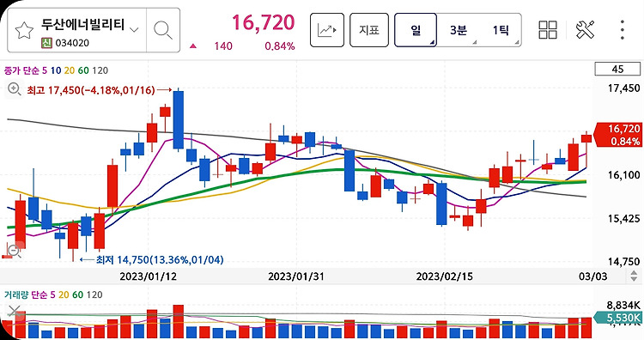Click the 2023/01/31 date label
The width and height of the screenshot is (644, 340).
295,276
